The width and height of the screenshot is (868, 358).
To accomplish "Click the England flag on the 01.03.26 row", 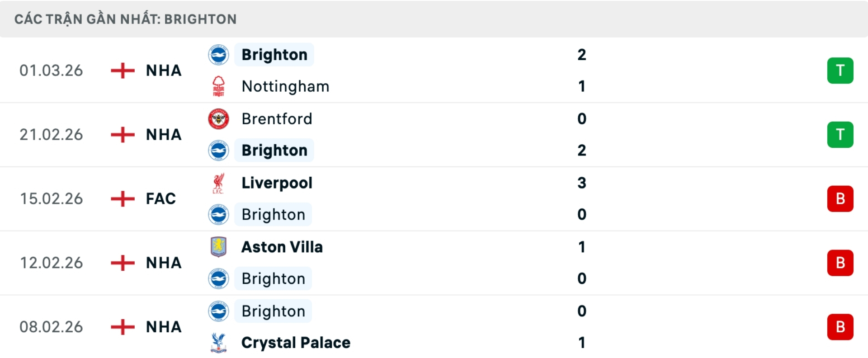I will 122,71.
